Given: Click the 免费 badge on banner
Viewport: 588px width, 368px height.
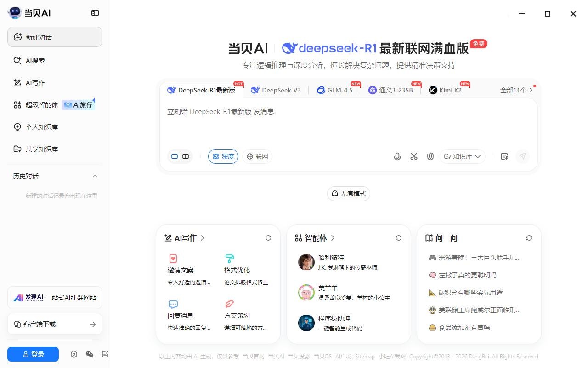Looking at the screenshot, I should 479,44.
